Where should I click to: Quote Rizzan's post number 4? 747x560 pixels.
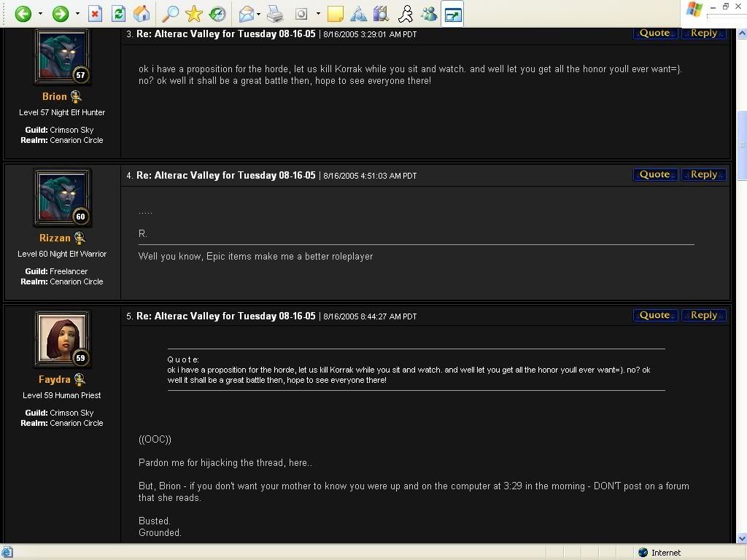pyautogui.click(x=655, y=175)
